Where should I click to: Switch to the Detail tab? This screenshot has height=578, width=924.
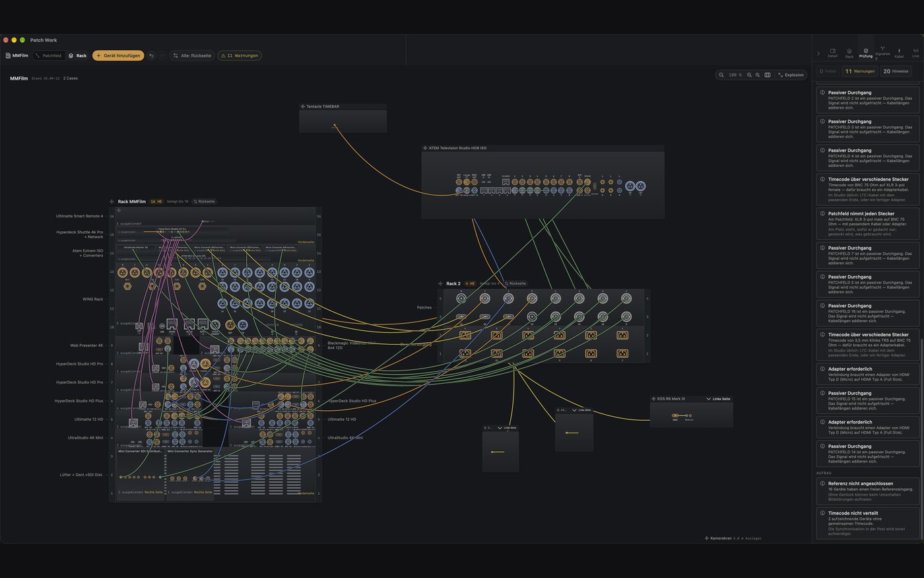tap(832, 53)
